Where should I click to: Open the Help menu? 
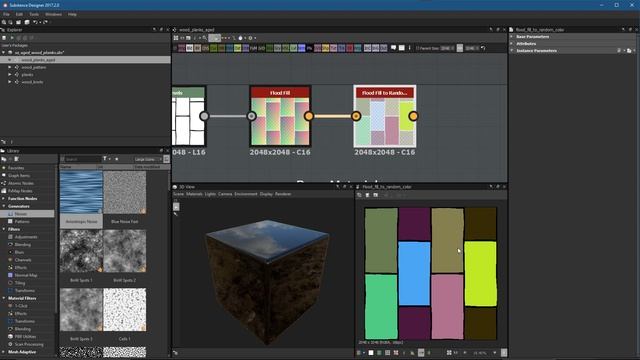(72, 14)
